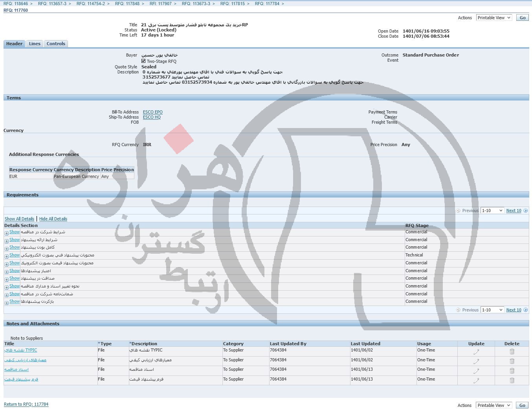The image size is (532, 412).
Task: Delete the اسناد مناقصه attachment via trash icon
Action: (x=512, y=371)
